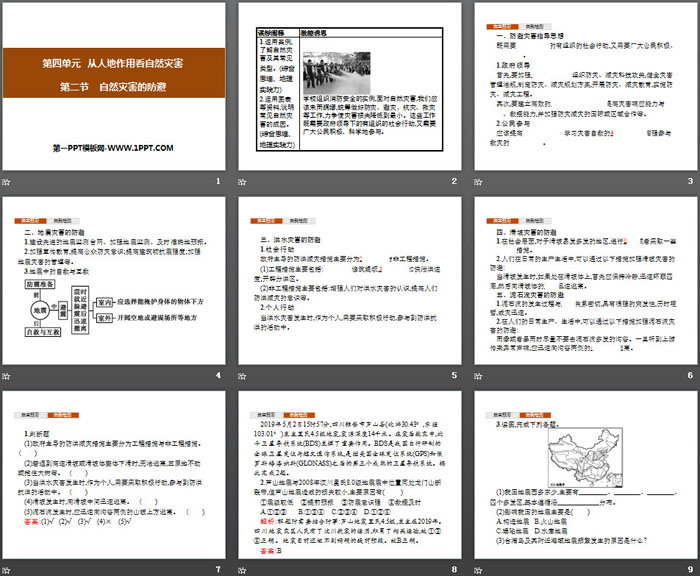Click the animation star icon under slide 4
The width and height of the screenshot is (700, 576).
[6, 376]
